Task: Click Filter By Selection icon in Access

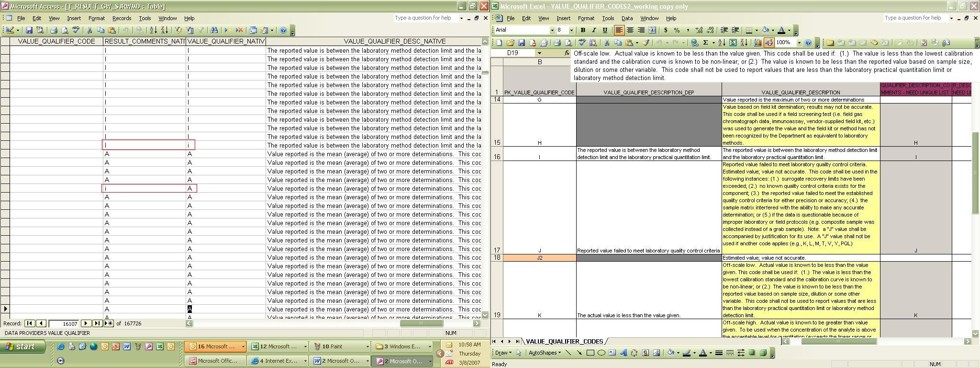Action: tap(179, 30)
